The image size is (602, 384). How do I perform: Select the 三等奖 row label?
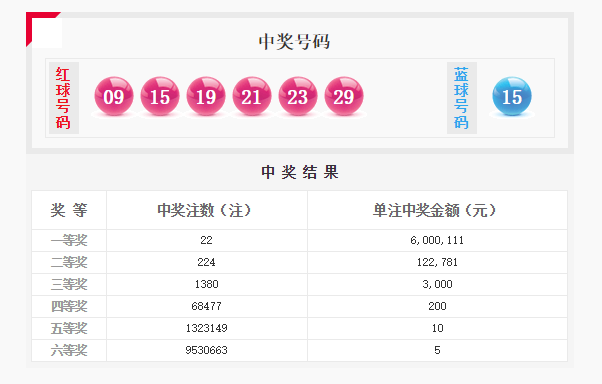(x=69, y=284)
